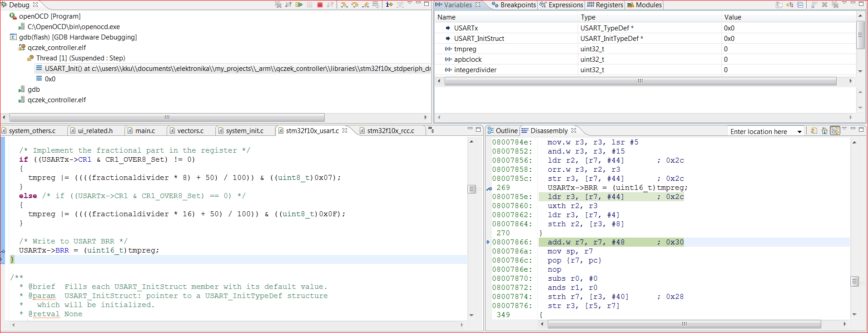Select Thread [1] (Suspended : Step)
Screen dimensions: 868x333
[80, 58]
